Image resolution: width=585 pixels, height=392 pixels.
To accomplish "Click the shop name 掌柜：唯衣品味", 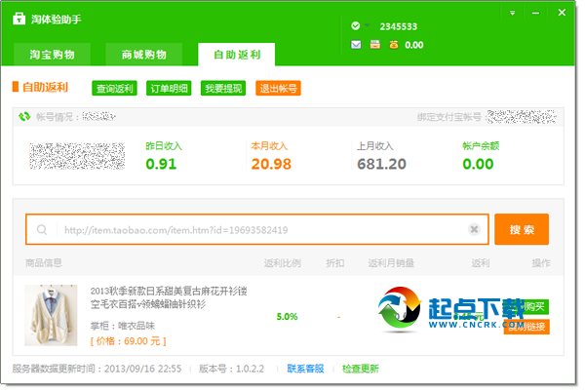I will [123, 326].
